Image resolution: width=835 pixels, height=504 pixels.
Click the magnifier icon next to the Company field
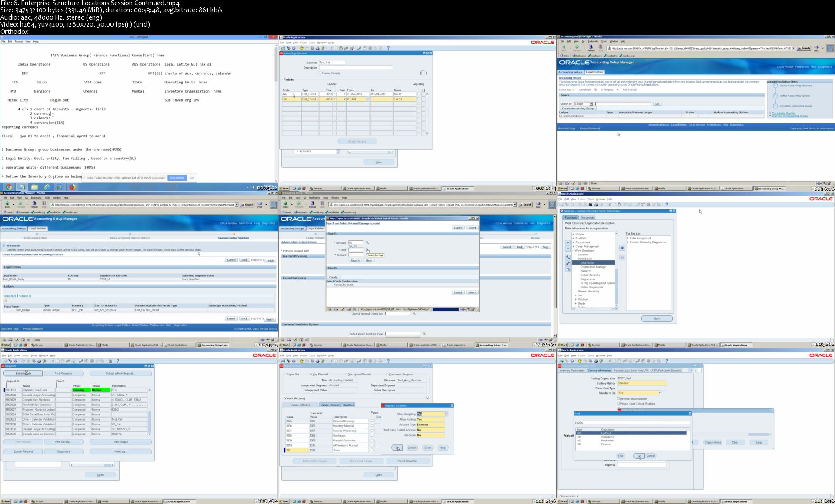pos(367,243)
